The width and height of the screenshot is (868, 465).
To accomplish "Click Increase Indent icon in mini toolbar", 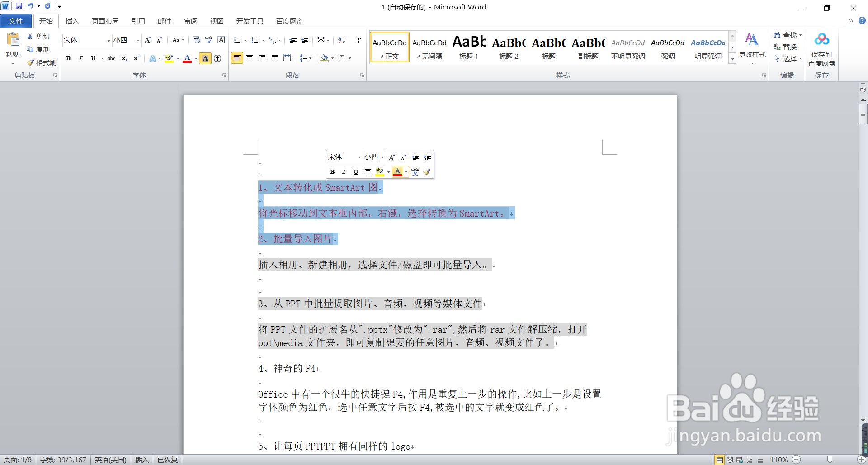I will (427, 157).
